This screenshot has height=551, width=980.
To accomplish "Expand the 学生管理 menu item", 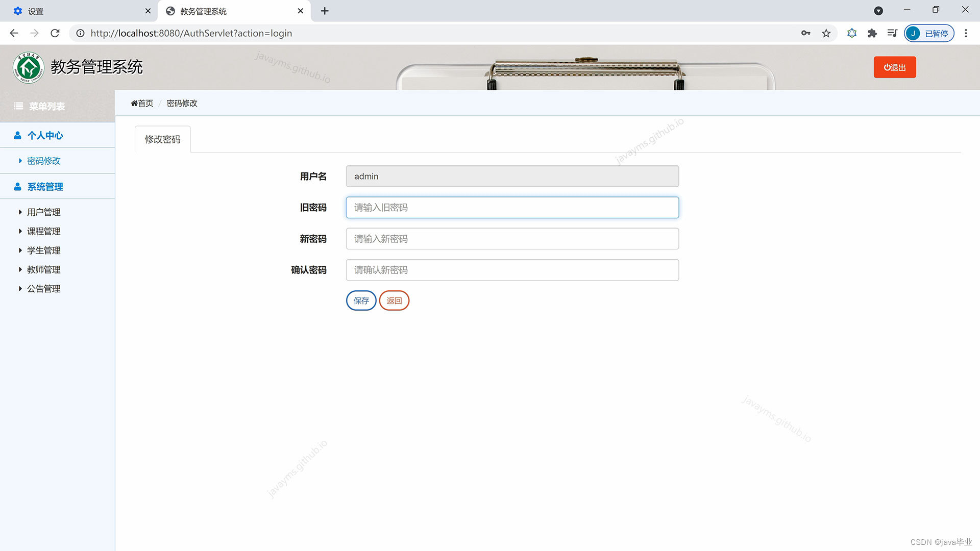I will (43, 251).
